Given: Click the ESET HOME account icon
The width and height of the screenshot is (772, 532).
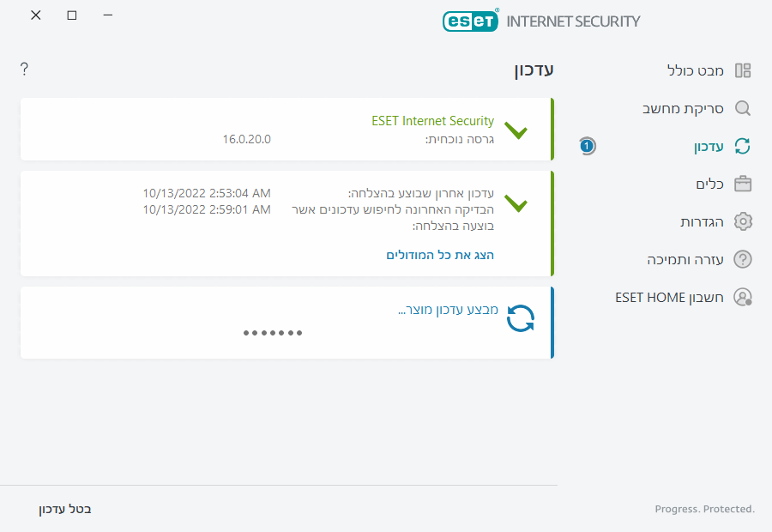Looking at the screenshot, I should tap(743, 297).
